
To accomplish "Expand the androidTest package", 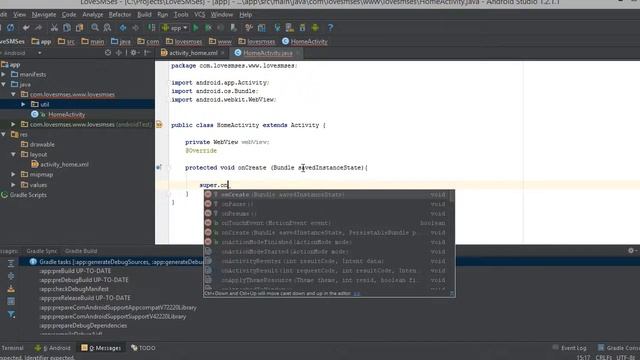I will [x=13, y=124].
